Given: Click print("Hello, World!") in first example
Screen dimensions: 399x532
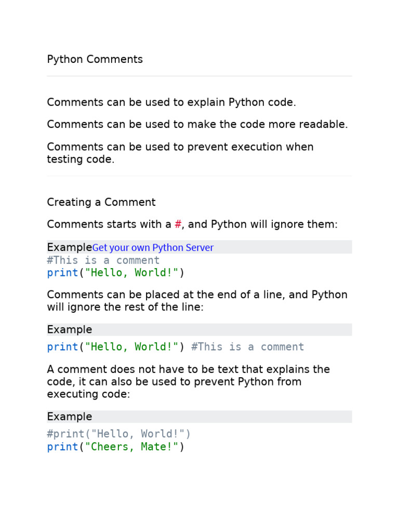Looking at the screenshot, I should click(x=115, y=273).
